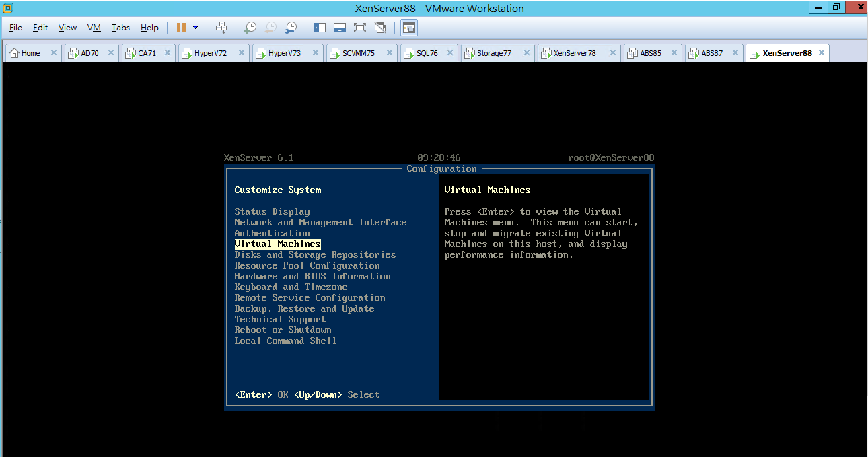Click the highlighted 'Virtual Machines' menu entry

(x=277, y=244)
